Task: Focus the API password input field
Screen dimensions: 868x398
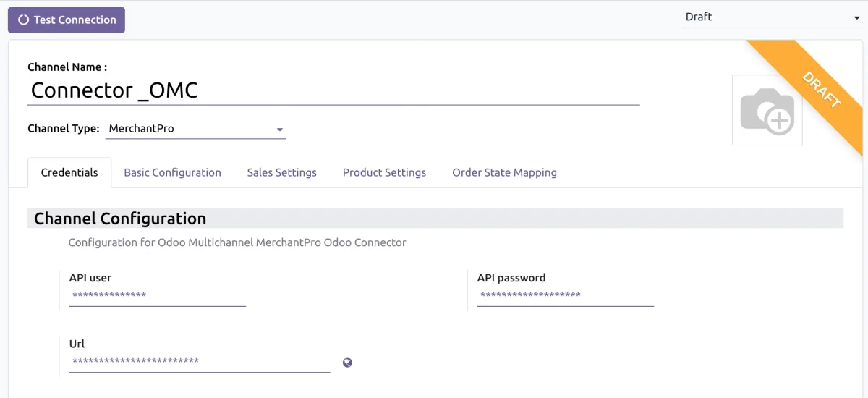Action: [565, 296]
